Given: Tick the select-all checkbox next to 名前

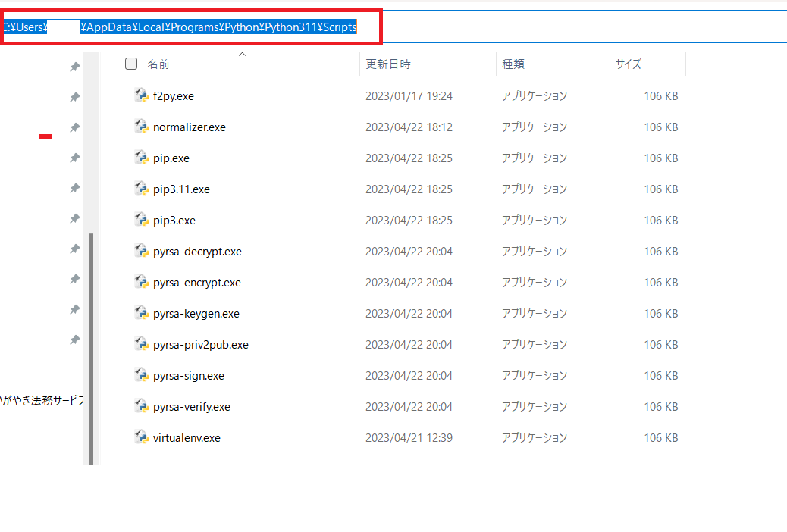Looking at the screenshot, I should (x=131, y=64).
